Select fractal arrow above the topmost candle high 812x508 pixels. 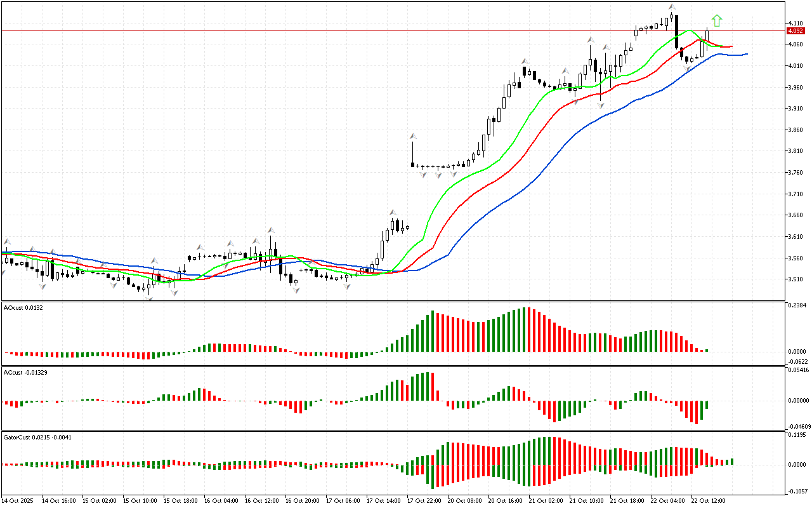coord(671,7)
